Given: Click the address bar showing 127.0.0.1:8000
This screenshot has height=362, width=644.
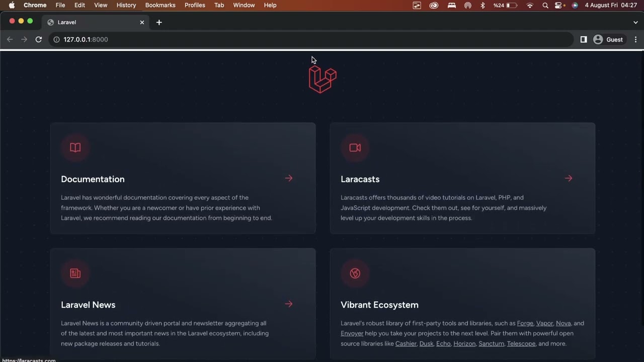Looking at the screenshot, I should click(311, 39).
